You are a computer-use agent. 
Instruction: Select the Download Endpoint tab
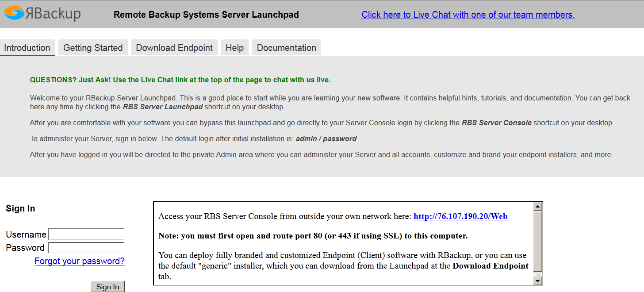tap(174, 47)
